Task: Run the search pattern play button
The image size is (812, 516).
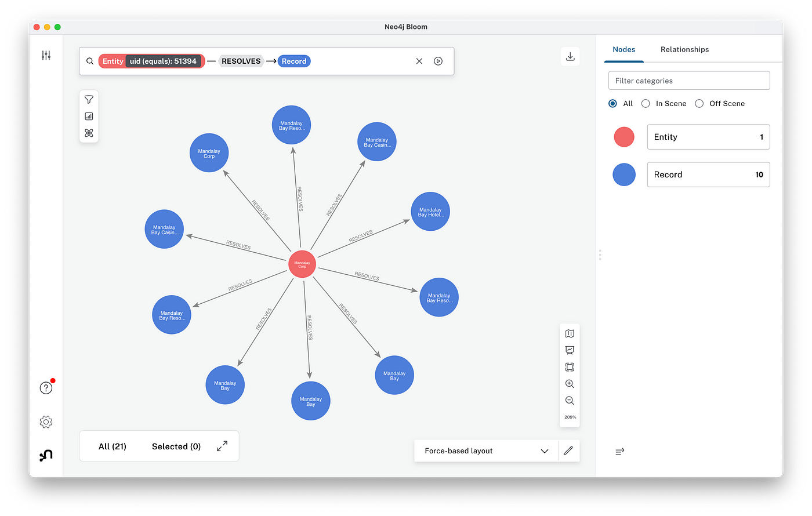Action: point(438,61)
